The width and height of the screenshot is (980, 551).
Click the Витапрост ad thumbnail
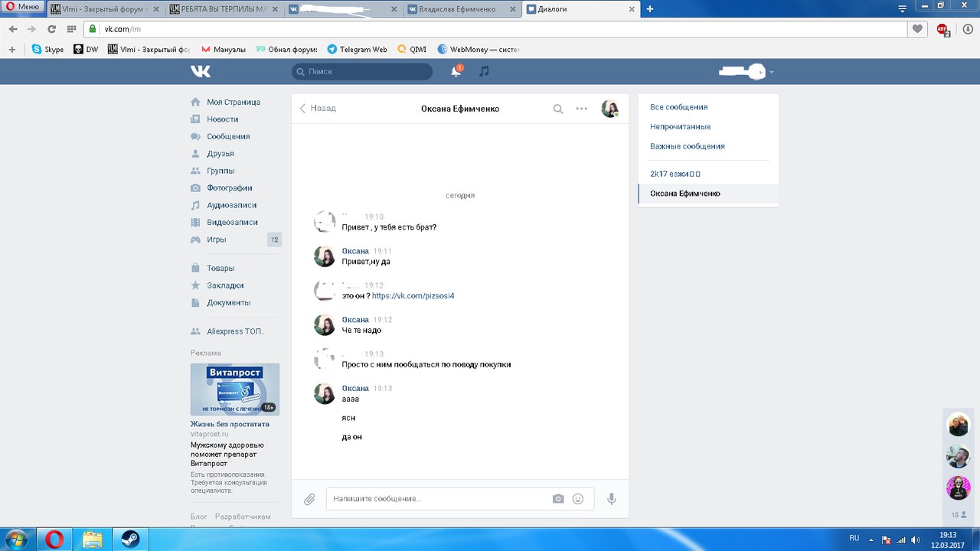(x=234, y=390)
